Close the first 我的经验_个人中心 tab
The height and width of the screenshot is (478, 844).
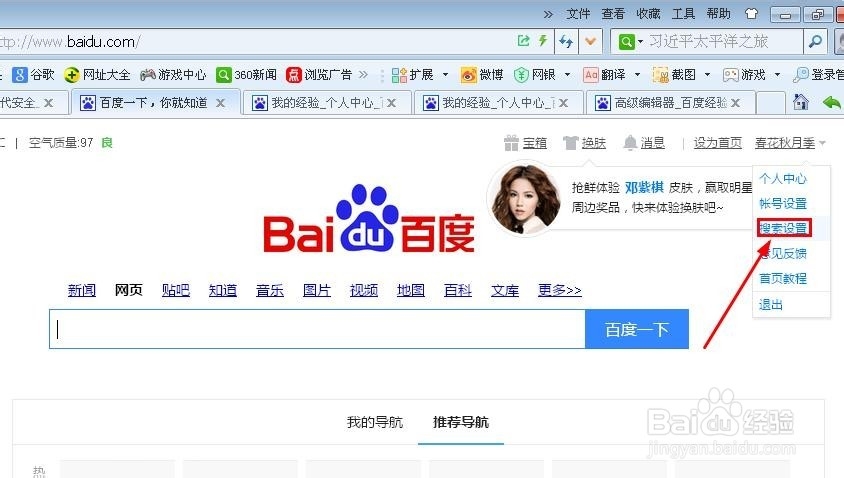(391, 103)
